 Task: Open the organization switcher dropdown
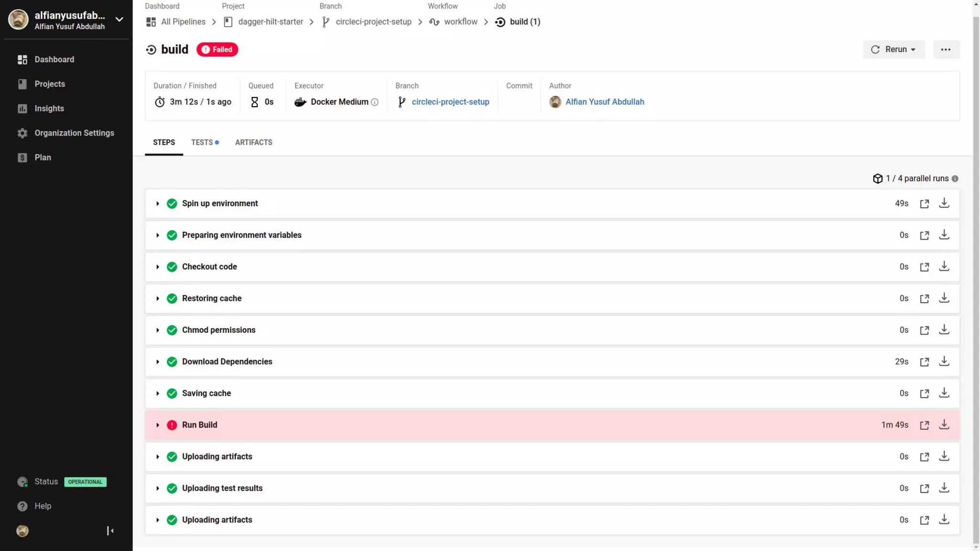pyautogui.click(x=119, y=20)
